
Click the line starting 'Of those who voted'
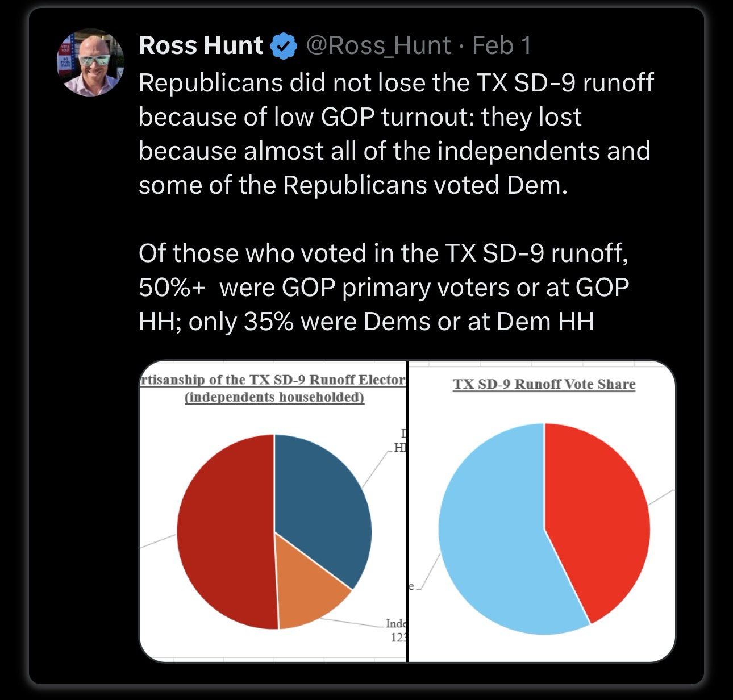384,253
